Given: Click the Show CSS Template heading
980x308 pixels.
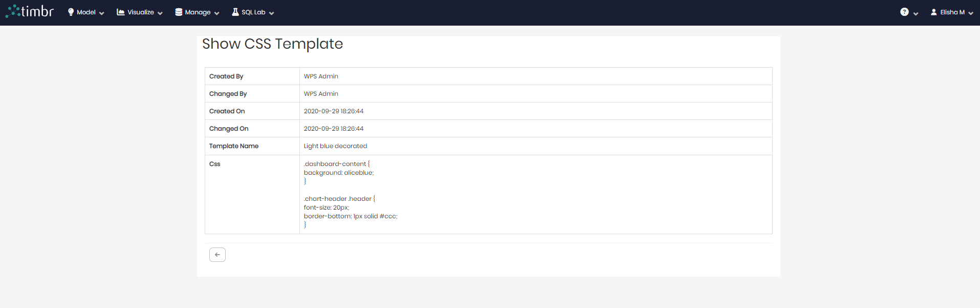Looking at the screenshot, I should pyautogui.click(x=272, y=44).
